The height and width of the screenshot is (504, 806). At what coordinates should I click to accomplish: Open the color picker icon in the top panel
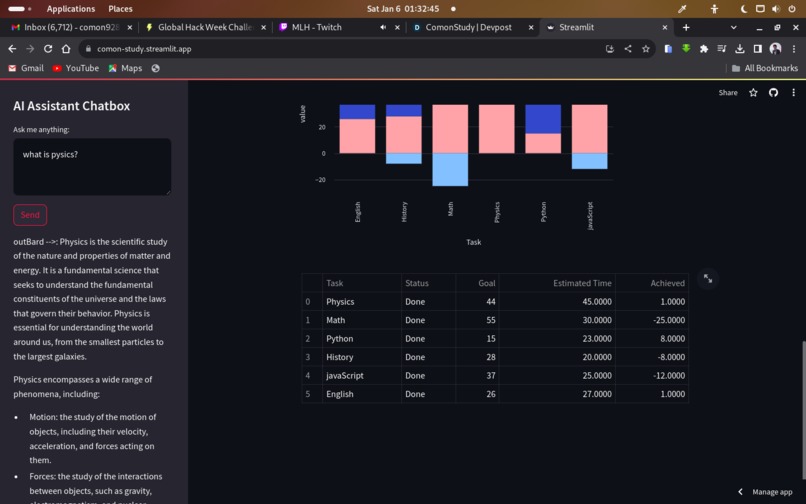click(x=682, y=9)
